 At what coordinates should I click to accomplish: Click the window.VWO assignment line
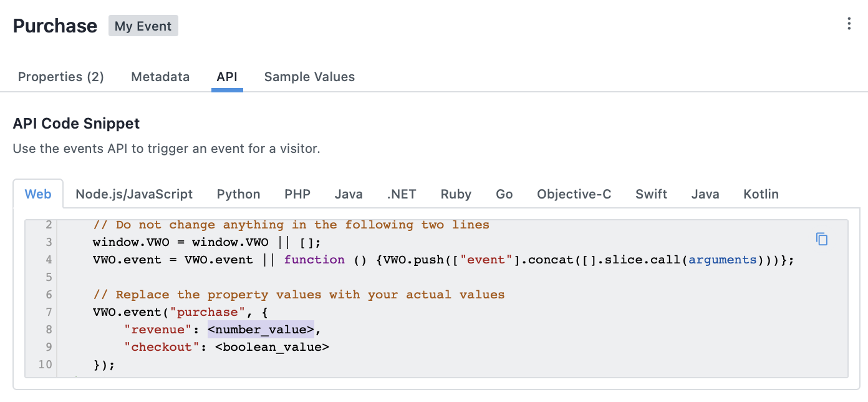tap(206, 242)
